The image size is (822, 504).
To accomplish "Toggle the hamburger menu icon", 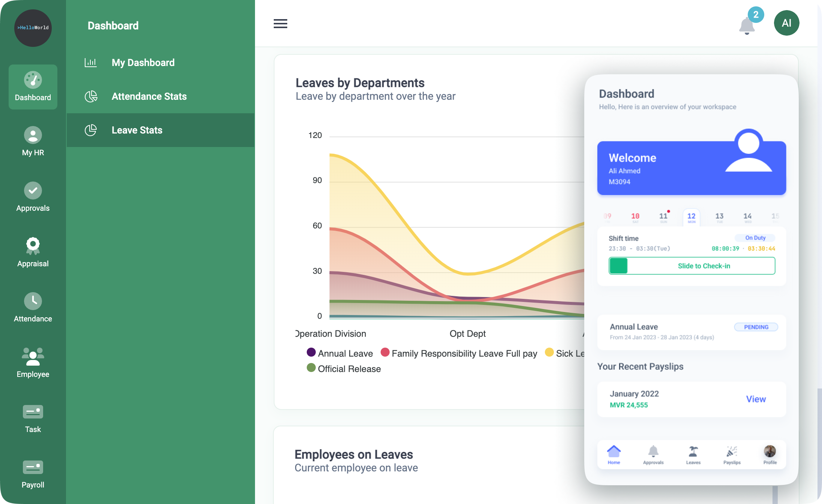I will 280,24.
